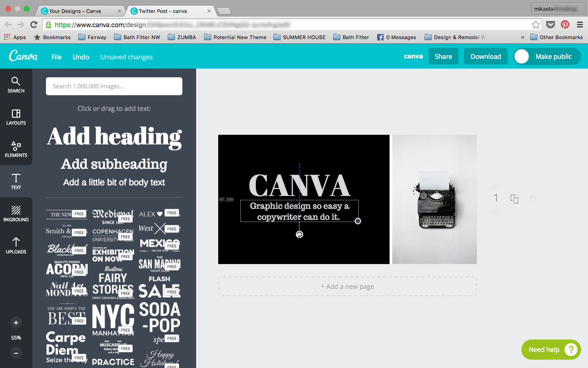
Task: Click the Share button
Action: pos(443,57)
